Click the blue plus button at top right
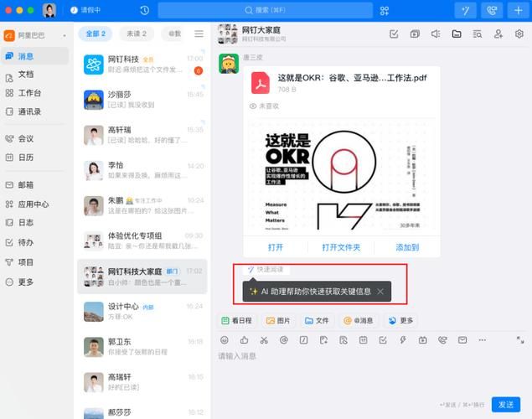532x419 pixels. tap(517, 10)
